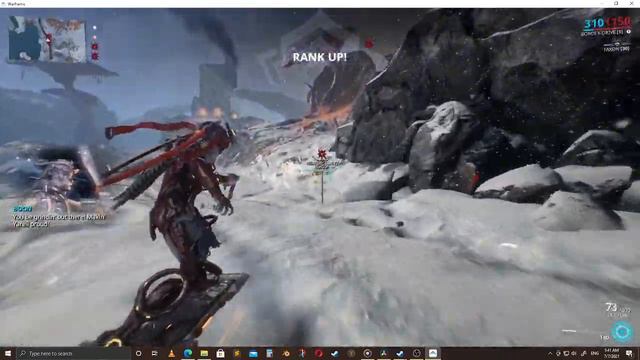Open File Explorer from the taskbar
The width and height of the screenshot is (640, 360).
coord(204,353)
